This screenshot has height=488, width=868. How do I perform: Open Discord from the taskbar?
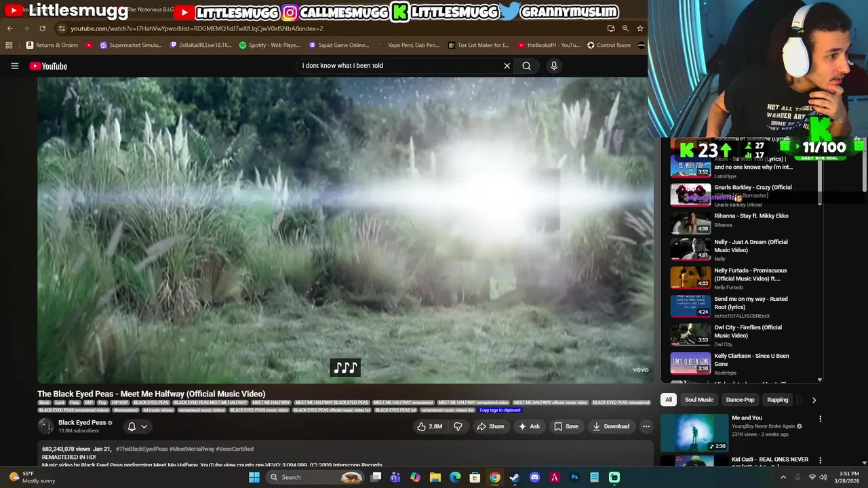534,477
